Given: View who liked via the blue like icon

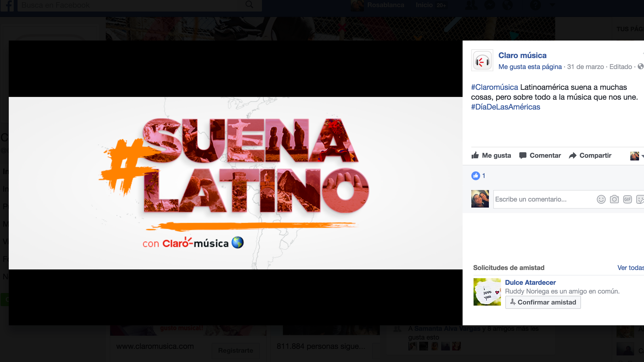Looking at the screenshot, I should click(x=476, y=176).
